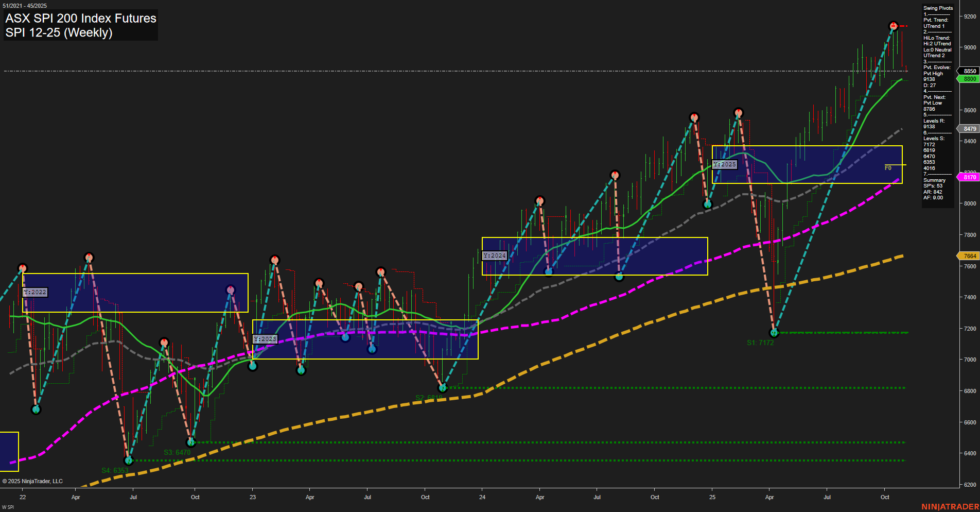Toggle the Y:2025 range box label
980x512 pixels.
(725, 164)
